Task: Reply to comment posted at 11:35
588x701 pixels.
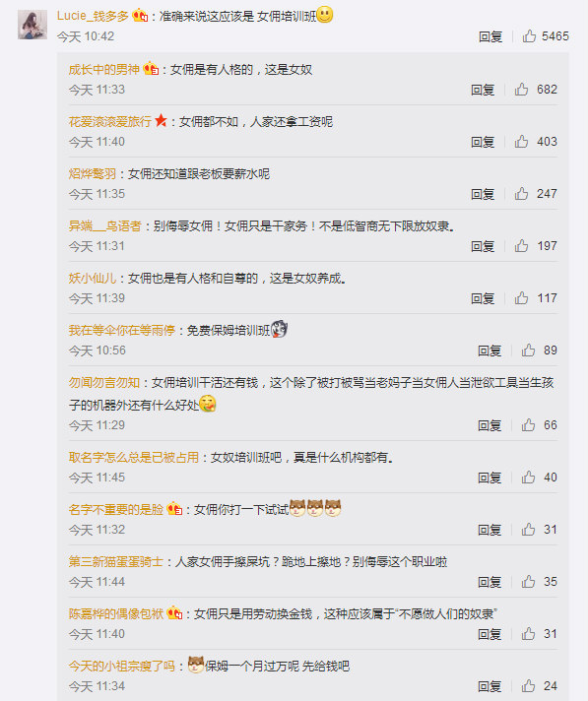Action: coord(483,194)
